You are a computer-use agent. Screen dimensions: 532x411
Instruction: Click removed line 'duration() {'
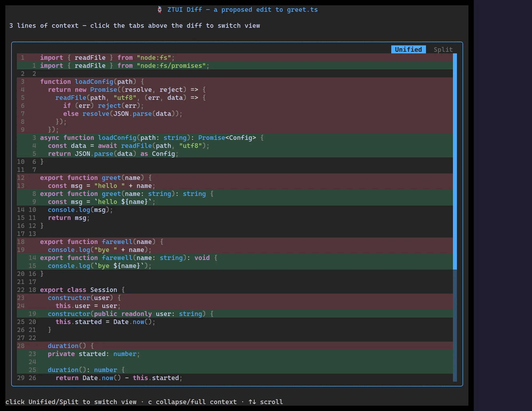click(x=235, y=346)
